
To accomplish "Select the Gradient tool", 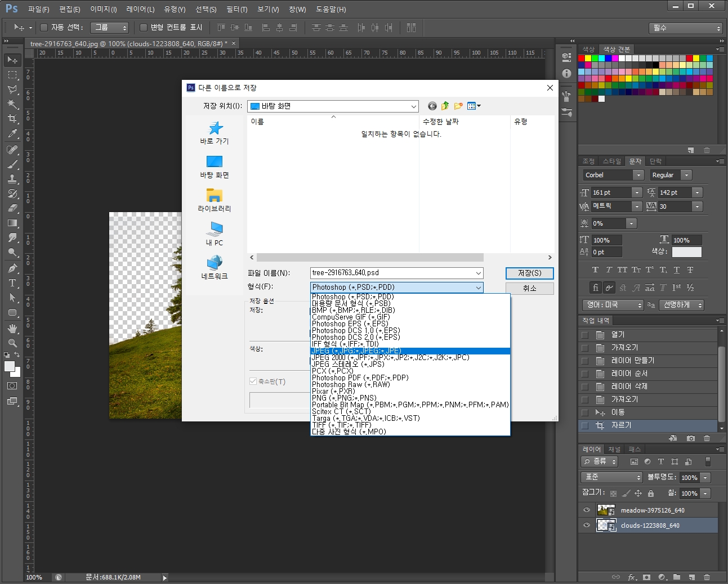I will tap(12, 223).
